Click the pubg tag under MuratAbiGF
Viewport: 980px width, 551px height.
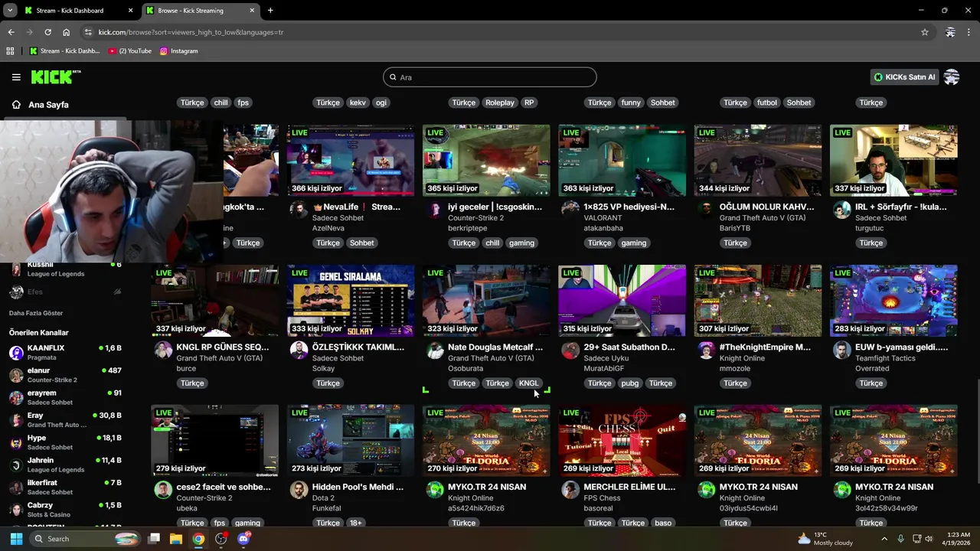[x=630, y=383]
